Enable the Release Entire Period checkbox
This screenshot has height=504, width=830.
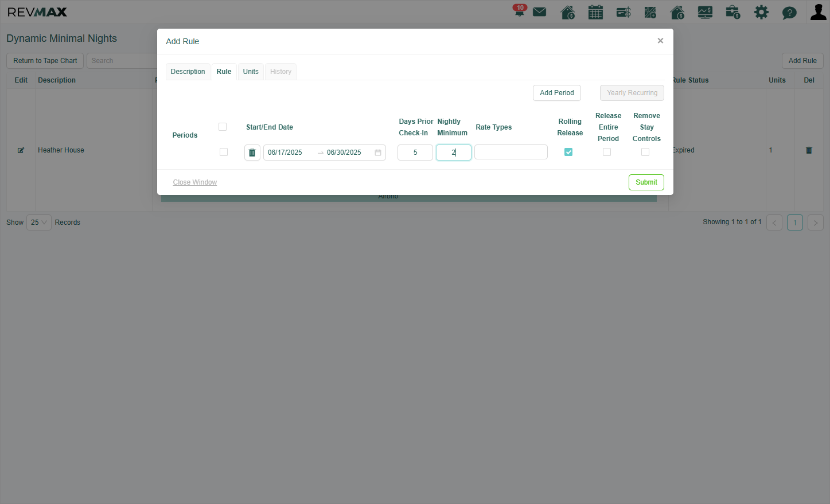[x=607, y=152]
